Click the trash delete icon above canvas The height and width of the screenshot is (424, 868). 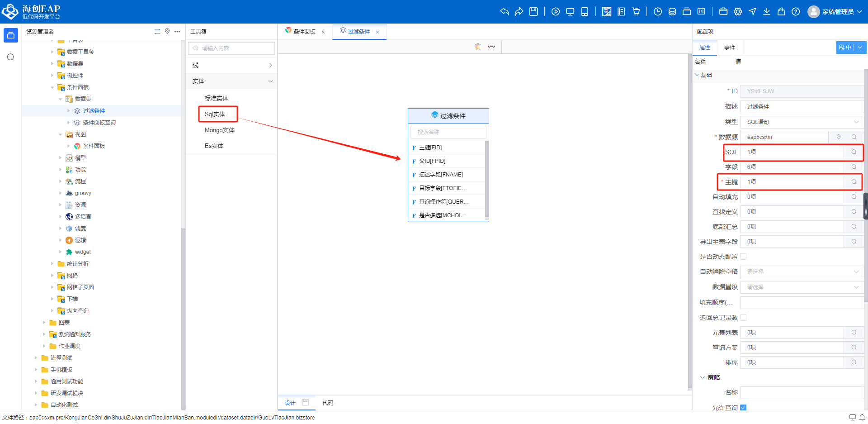coord(478,47)
